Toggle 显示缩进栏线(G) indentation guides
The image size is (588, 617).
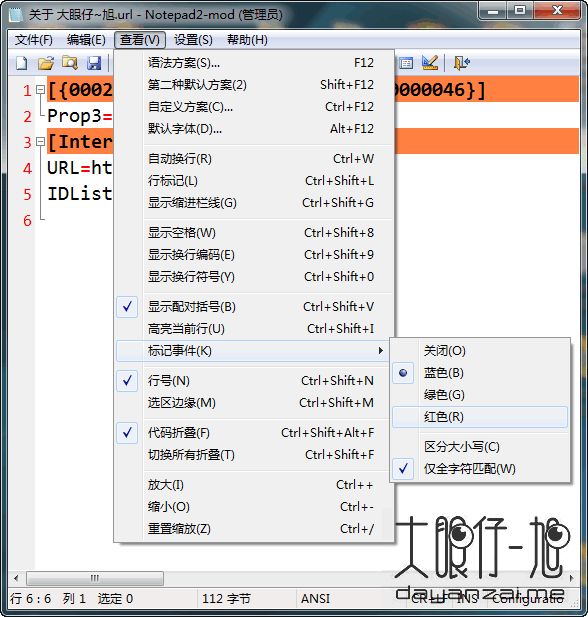(x=255, y=203)
